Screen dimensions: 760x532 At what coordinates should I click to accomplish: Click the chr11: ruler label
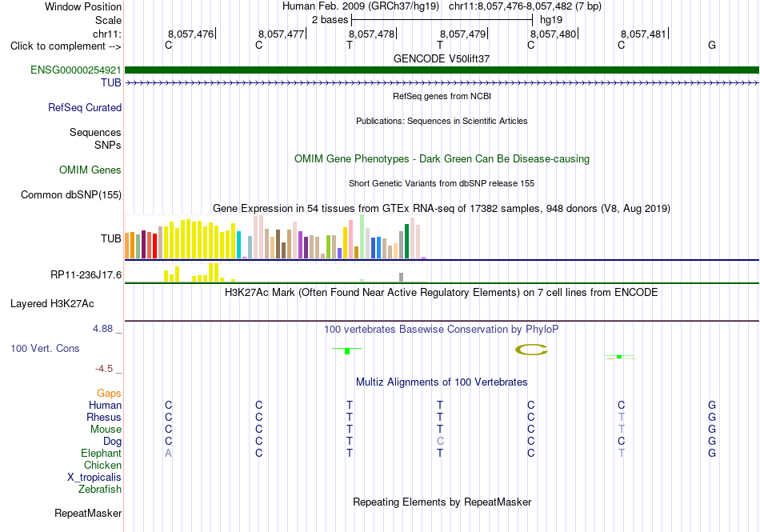point(107,34)
